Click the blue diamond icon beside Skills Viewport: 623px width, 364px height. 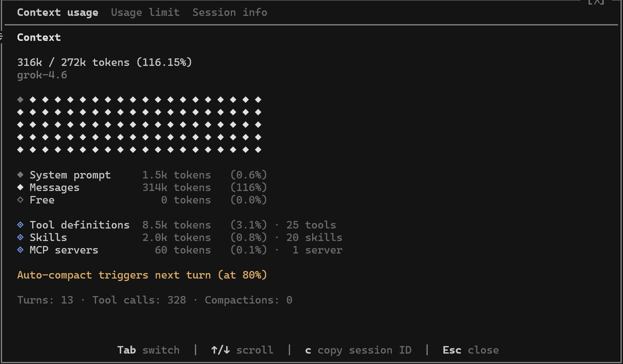20,237
